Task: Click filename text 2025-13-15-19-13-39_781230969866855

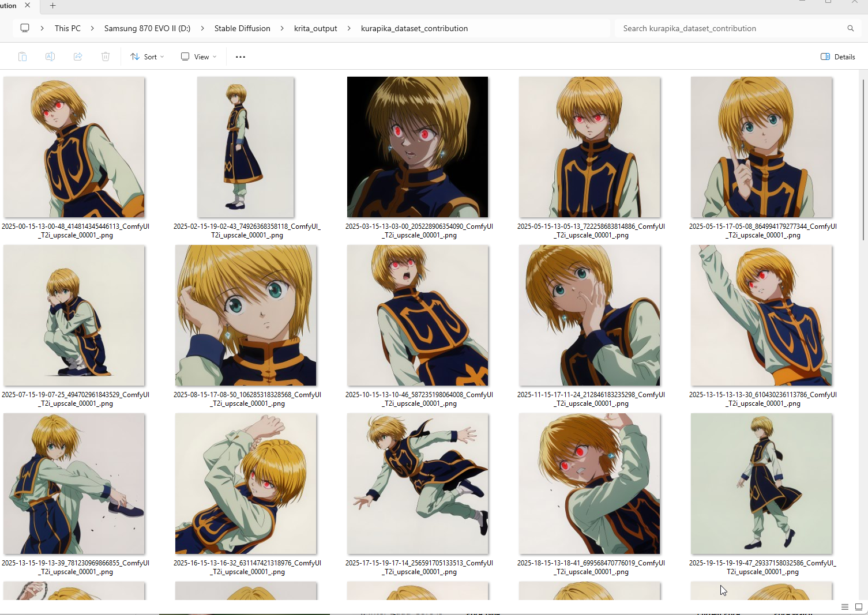Action: tap(76, 567)
